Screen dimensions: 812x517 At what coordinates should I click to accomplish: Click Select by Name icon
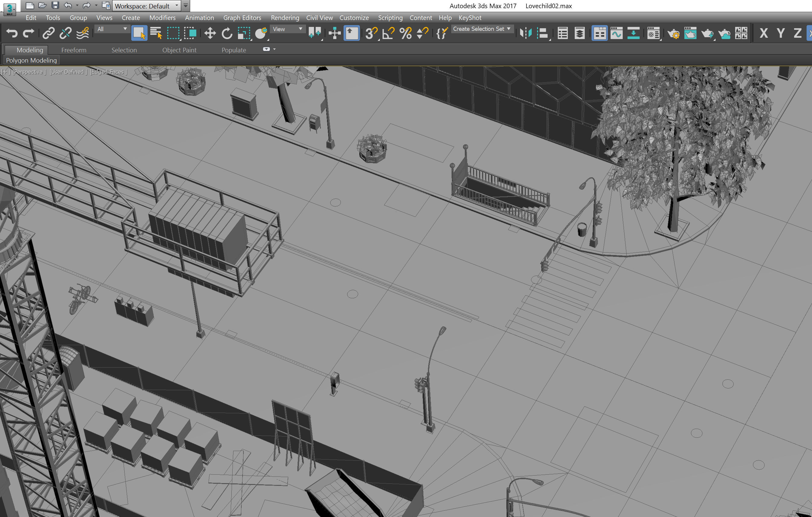click(x=156, y=33)
